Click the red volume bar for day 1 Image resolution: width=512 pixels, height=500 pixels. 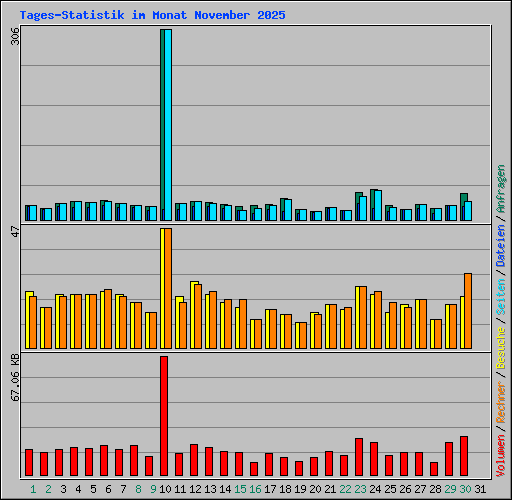click(29, 462)
